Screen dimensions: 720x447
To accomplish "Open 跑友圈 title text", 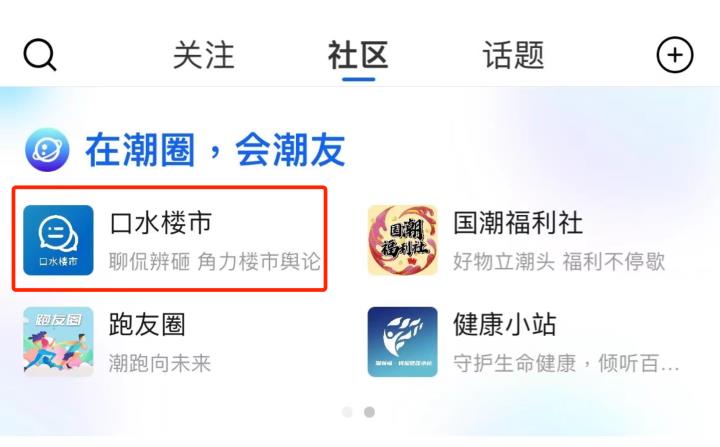I will point(147,324).
